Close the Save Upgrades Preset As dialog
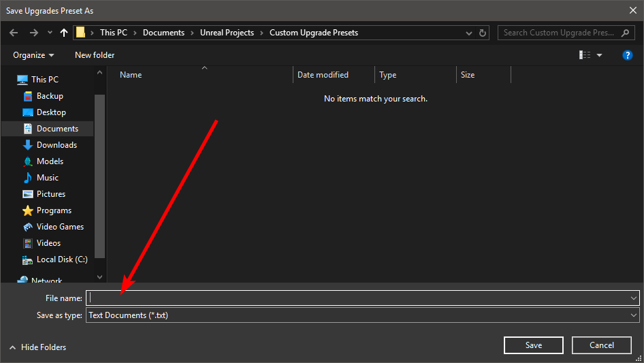The image size is (644, 363). click(x=633, y=10)
